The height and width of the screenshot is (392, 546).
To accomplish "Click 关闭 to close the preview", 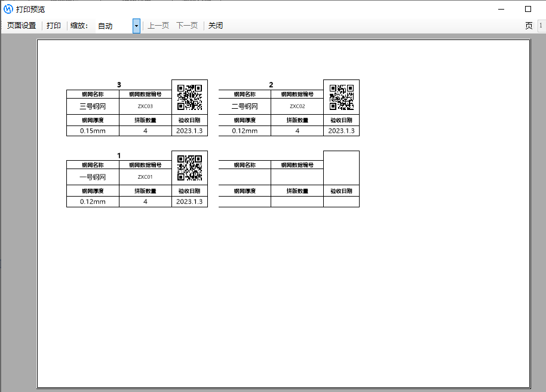I will tap(216, 26).
